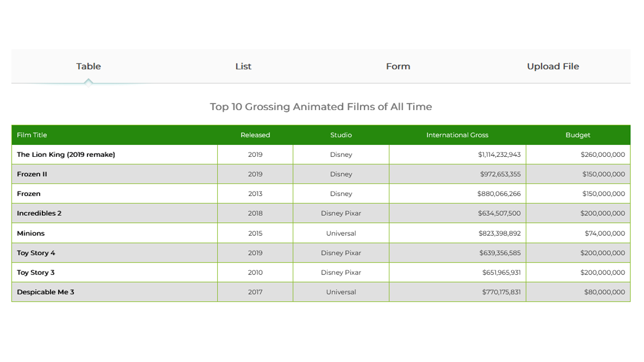This screenshot has height=362, width=644.
Task: Click the Despicable Me 3 title
Action: [46, 292]
